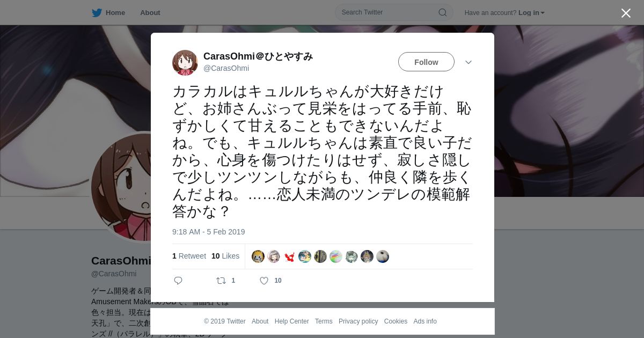644x338 pixels.
Task: View the 10 Likes list
Action: 225,256
